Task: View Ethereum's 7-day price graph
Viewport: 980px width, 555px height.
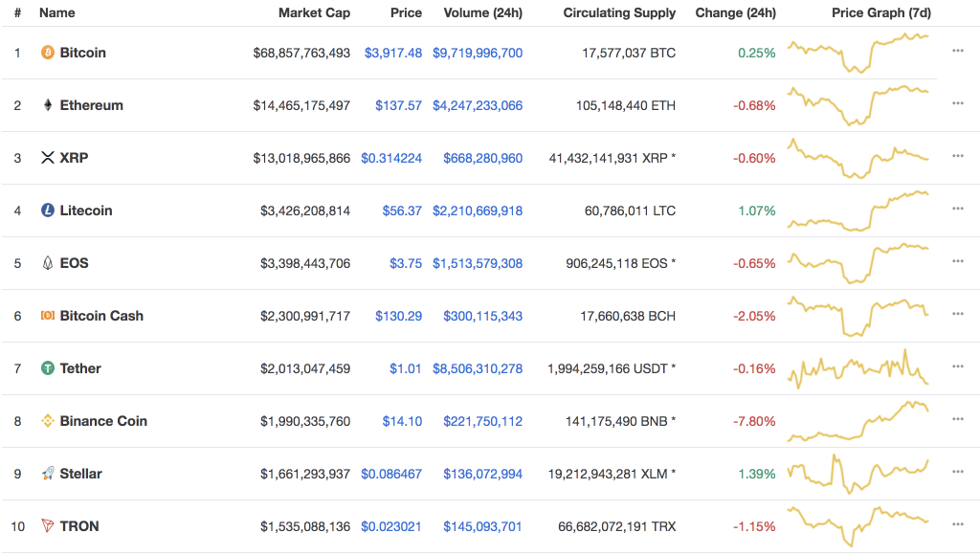Action: pyautogui.click(x=858, y=105)
